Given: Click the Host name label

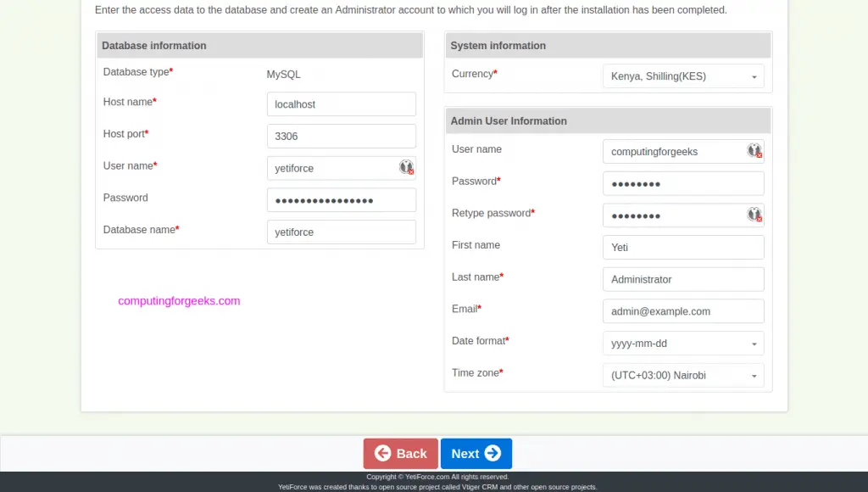Looking at the screenshot, I should click(130, 102).
